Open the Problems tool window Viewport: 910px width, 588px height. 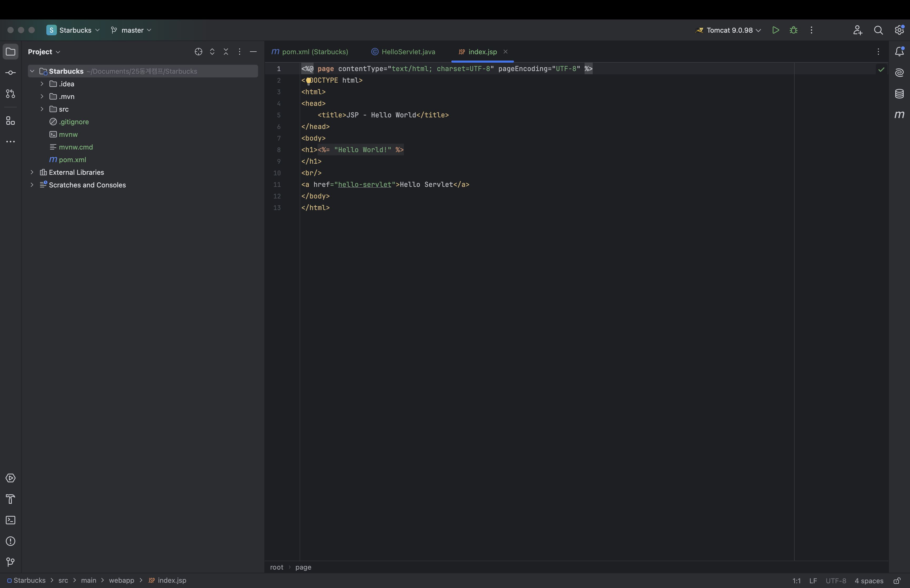coord(10,541)
